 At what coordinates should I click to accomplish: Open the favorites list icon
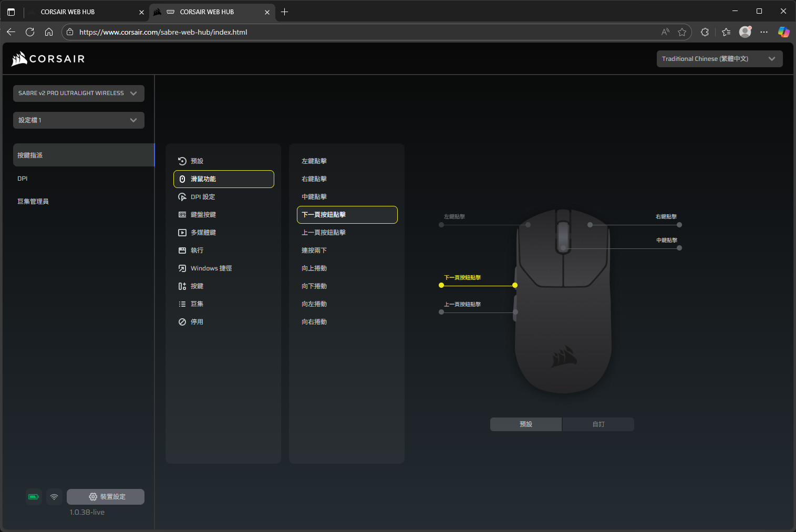click(726, 32)
